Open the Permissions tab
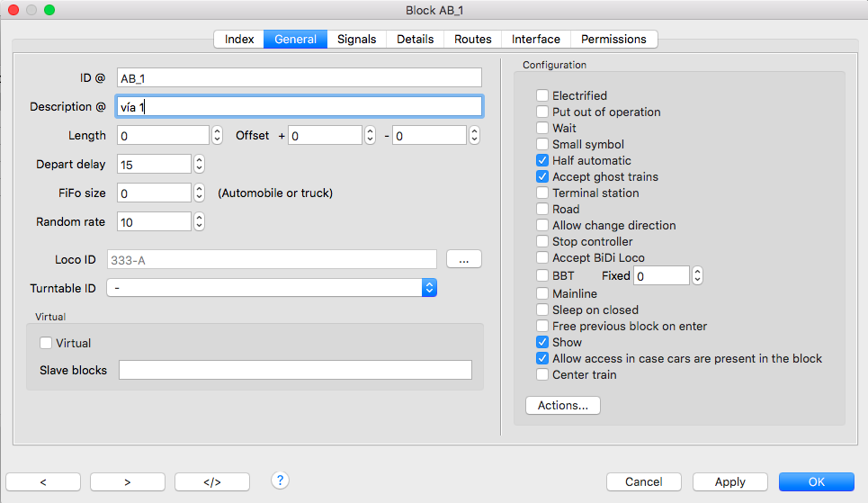The image size is (868, 503). click(613, 40)
